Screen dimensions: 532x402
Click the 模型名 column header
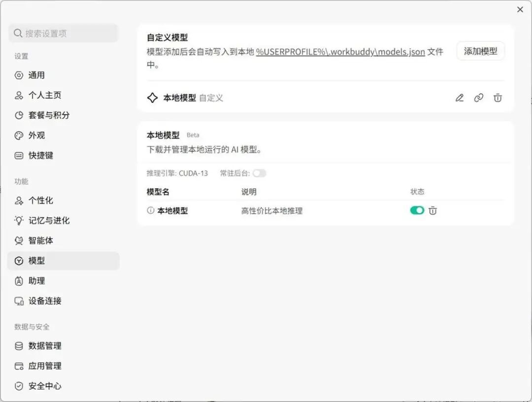(158, 192)
